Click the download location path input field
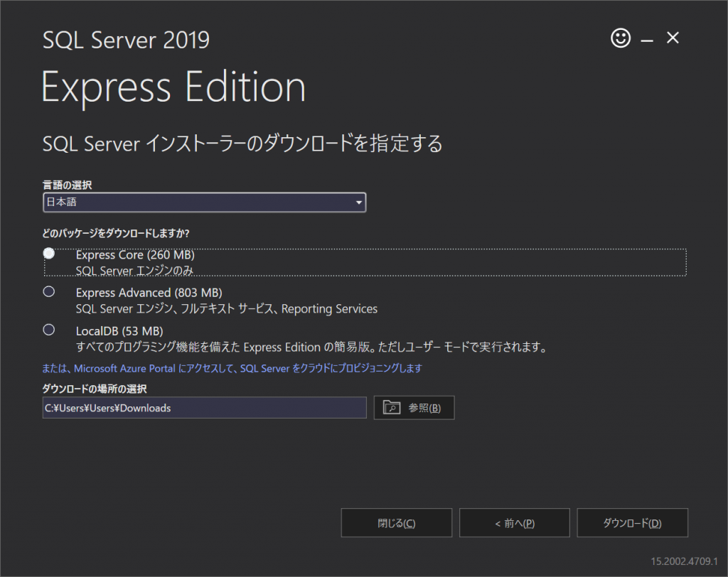This screenshot has height=577, width=728. click(x=204, y=407)
